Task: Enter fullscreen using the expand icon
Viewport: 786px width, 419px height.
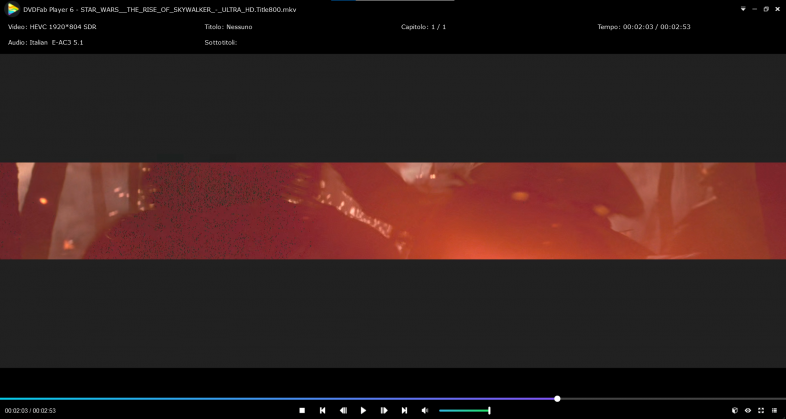Action: point(761,410)
